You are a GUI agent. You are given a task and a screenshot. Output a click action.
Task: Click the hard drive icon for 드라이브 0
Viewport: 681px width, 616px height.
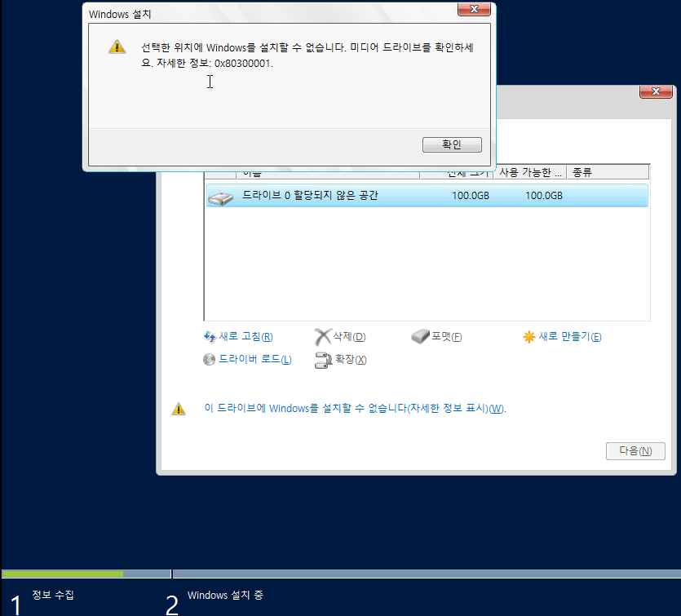pos(221,198)
